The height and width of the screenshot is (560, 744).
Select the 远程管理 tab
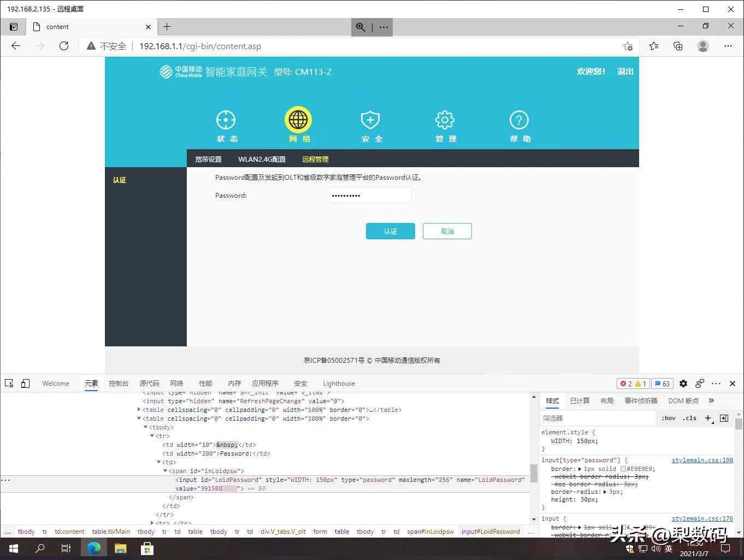pos(315,159)
